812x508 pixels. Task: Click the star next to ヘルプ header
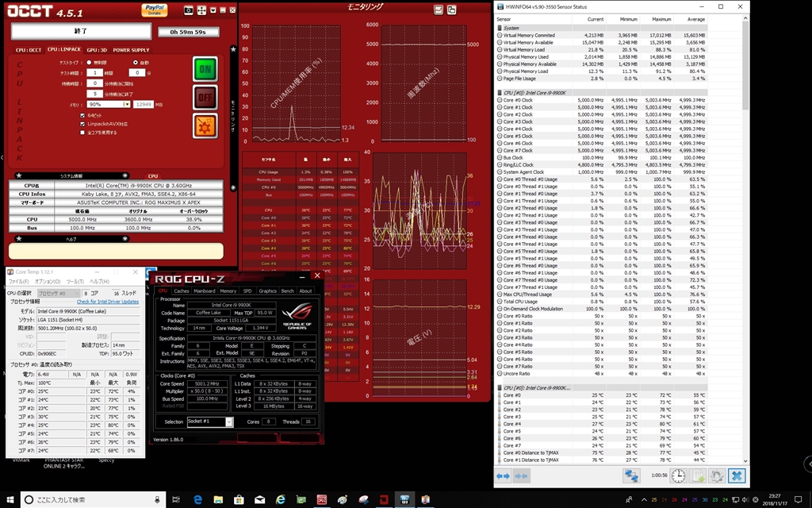tap(19, 239)
